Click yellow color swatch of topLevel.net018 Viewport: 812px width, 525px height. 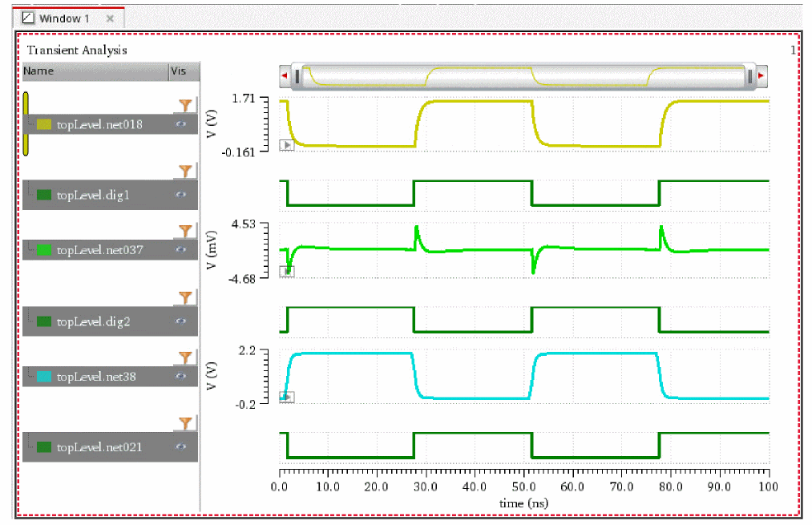pyautogui.click(x=44, y=124)
